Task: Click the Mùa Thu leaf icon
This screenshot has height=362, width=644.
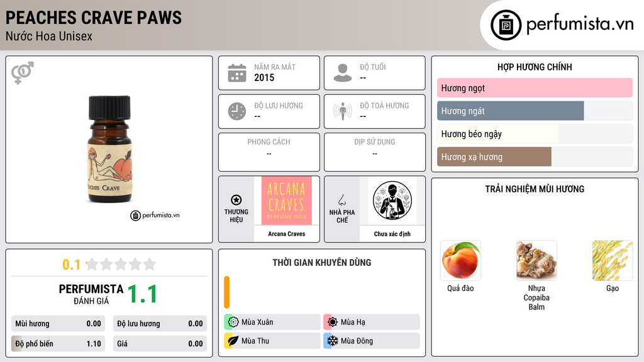Action: tap(233, 341)
